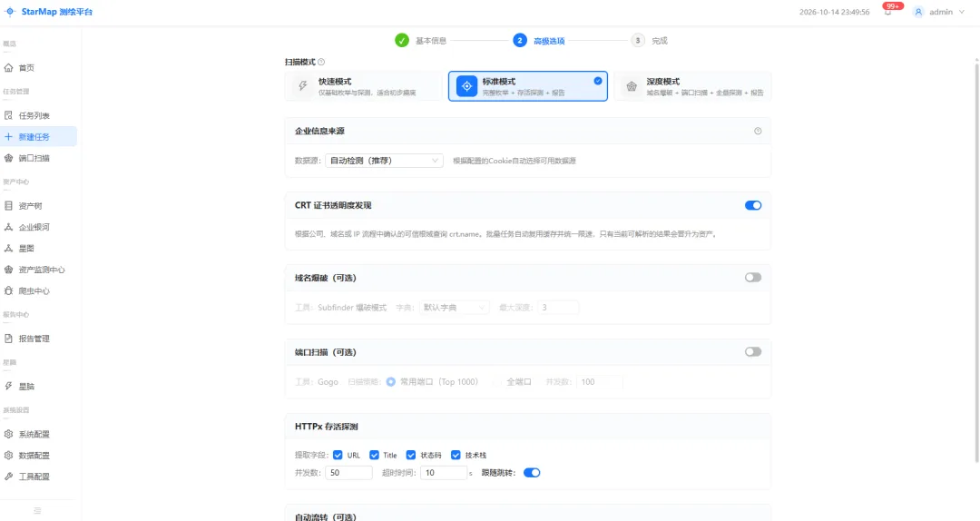Click the task list icon in sidebar

(x=9, y=115)
